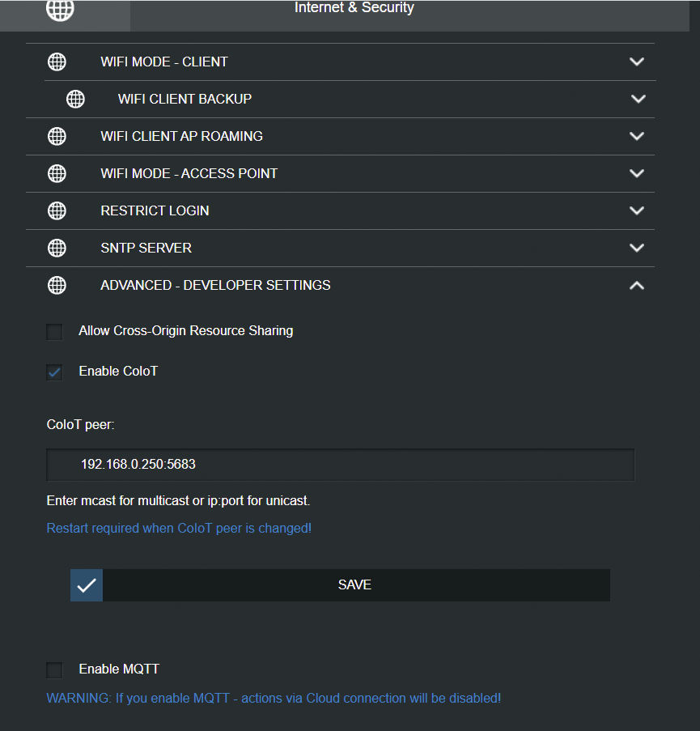Uncheck the Enable CoIoT checkbox
This screenshot has height=731, width=700.
pyautogui.click(x=54, y=372)
